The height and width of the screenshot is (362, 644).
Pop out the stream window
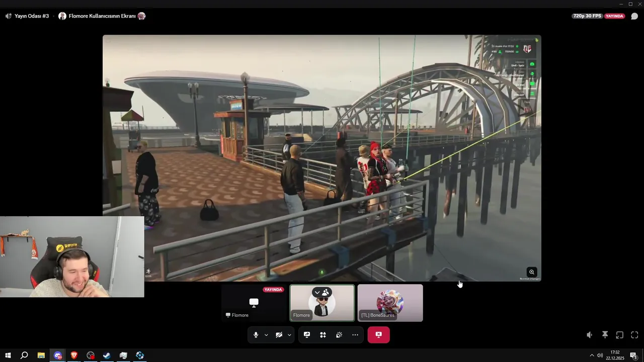coord(620,335)
